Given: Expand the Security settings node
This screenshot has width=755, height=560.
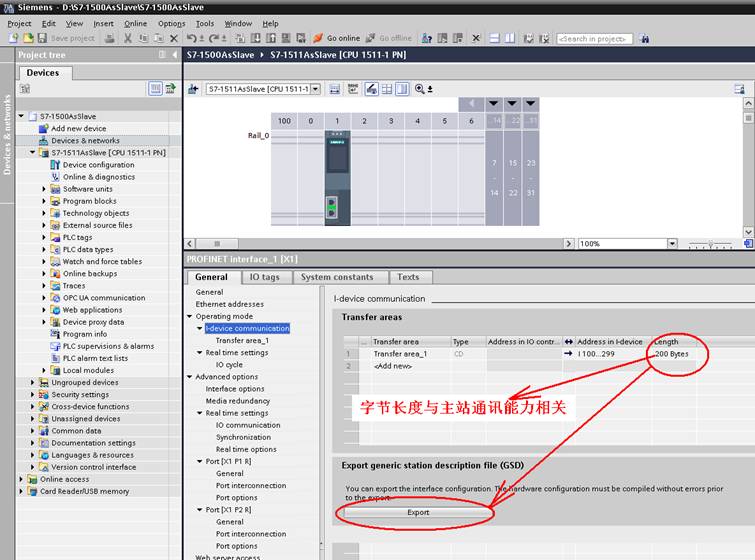Looking at the screenshot, I should 32,394.
